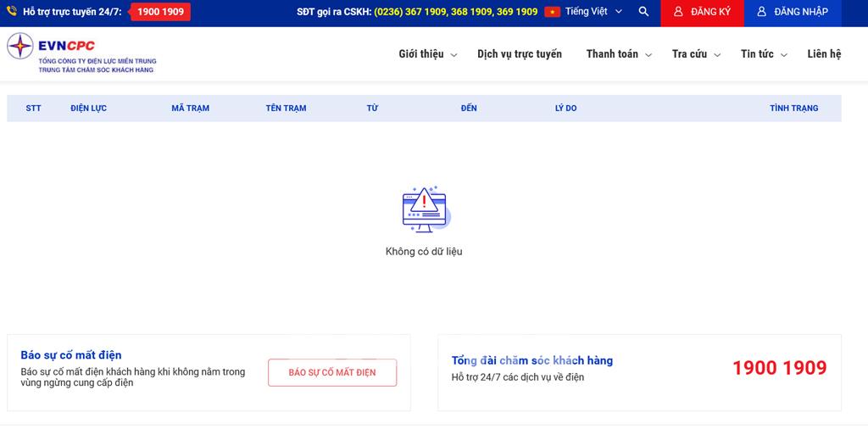Click the large red 1900 1909 number
Screen dimensions: 868x429
coord(779,368)
